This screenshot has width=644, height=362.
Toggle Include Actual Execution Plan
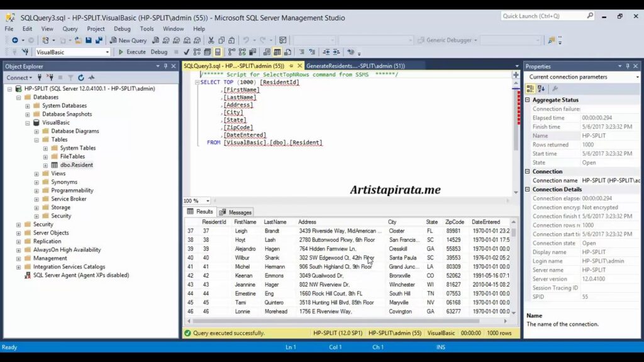[232, 52]
